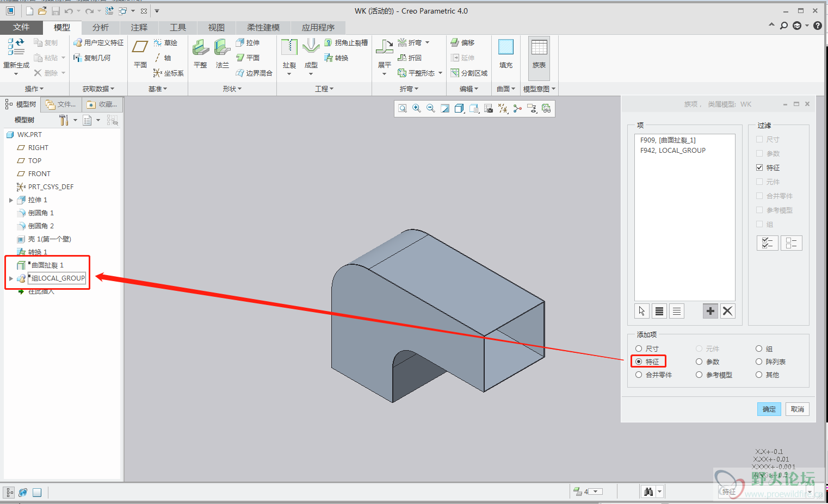Select the Reference Model (参考模型) radio button
The width and height of the screenshot is (828, 504).
(699, 375)
